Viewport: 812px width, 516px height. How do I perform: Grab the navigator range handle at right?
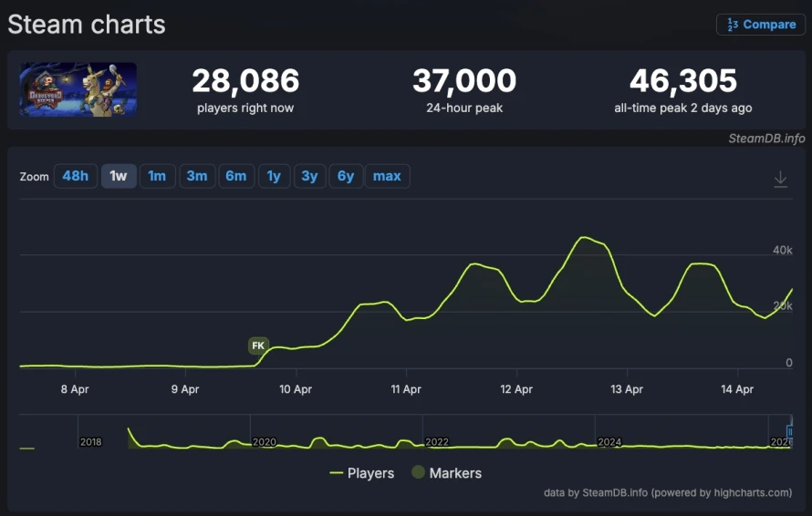[x=790, y=431]
